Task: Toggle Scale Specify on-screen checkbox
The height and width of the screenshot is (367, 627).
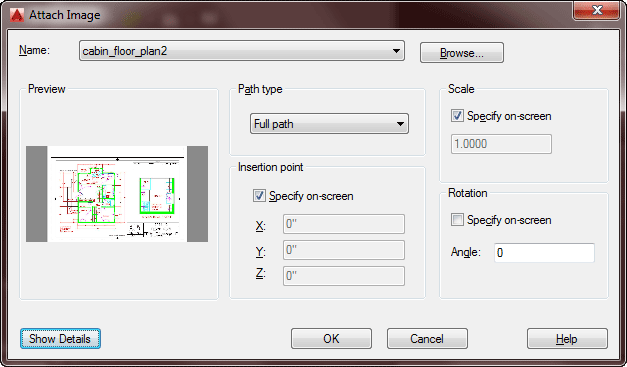Action: (457, 116)
